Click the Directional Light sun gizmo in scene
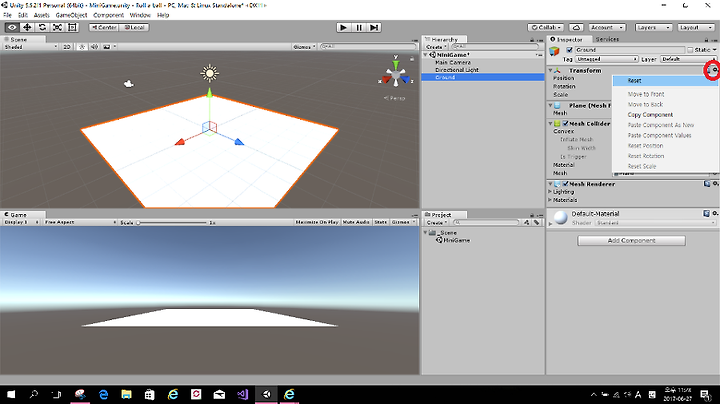 click(209, 73)
